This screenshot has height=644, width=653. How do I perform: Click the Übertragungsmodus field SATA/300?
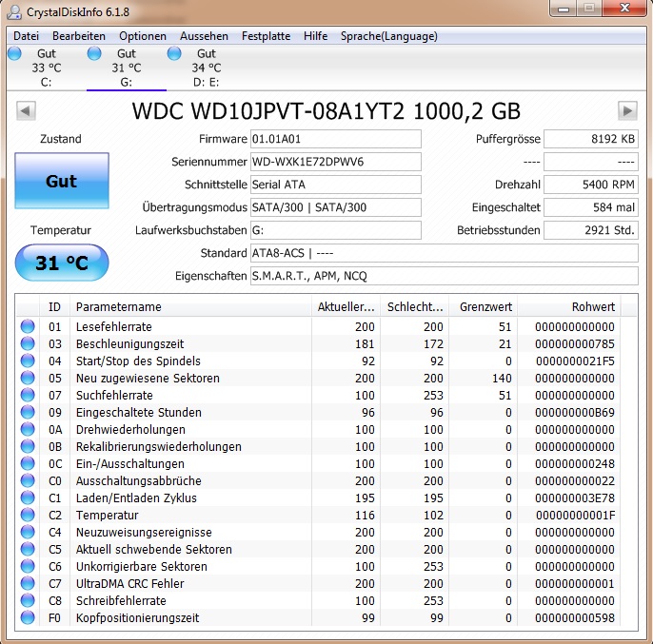(336, 207)
